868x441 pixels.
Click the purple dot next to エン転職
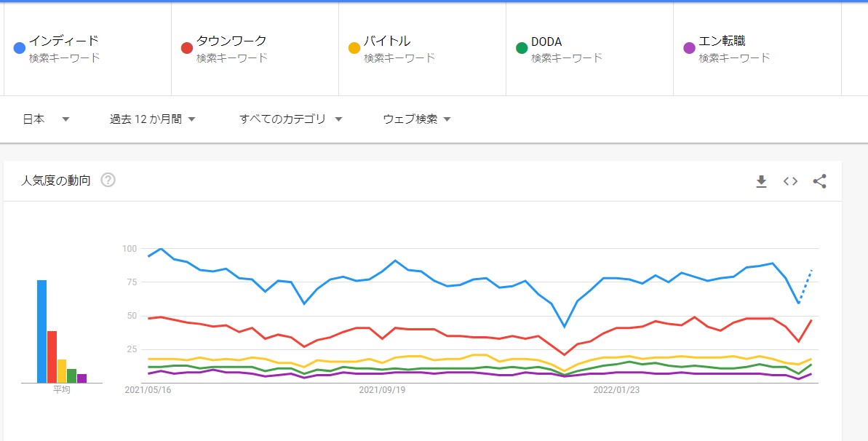[689, 48]
